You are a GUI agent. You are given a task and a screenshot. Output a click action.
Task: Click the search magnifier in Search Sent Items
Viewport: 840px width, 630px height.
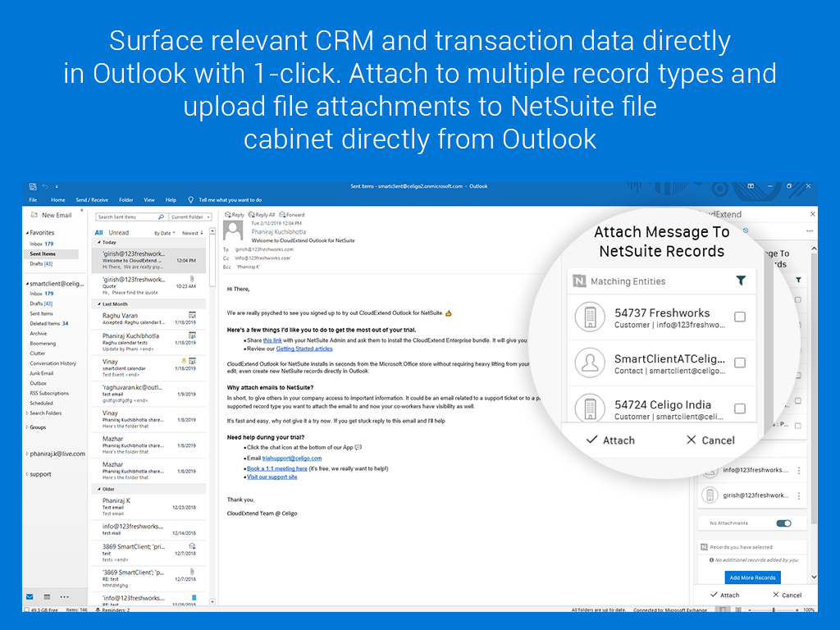tap(161, 217)
